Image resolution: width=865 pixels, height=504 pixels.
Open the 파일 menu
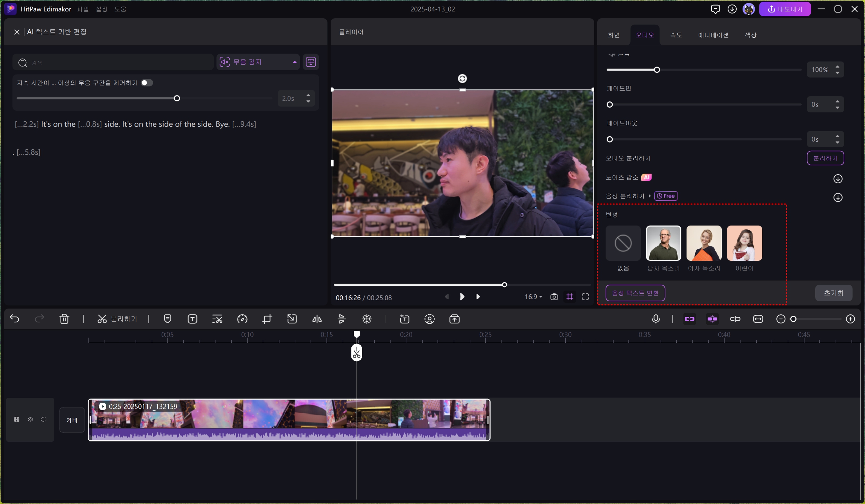83,9
